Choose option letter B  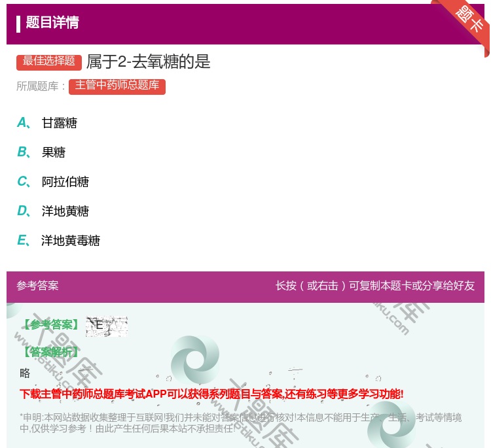tap(22, 152)
